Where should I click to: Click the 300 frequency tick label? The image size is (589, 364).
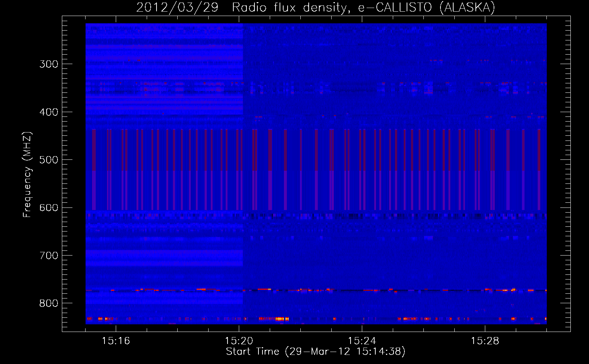click(49, 64)
